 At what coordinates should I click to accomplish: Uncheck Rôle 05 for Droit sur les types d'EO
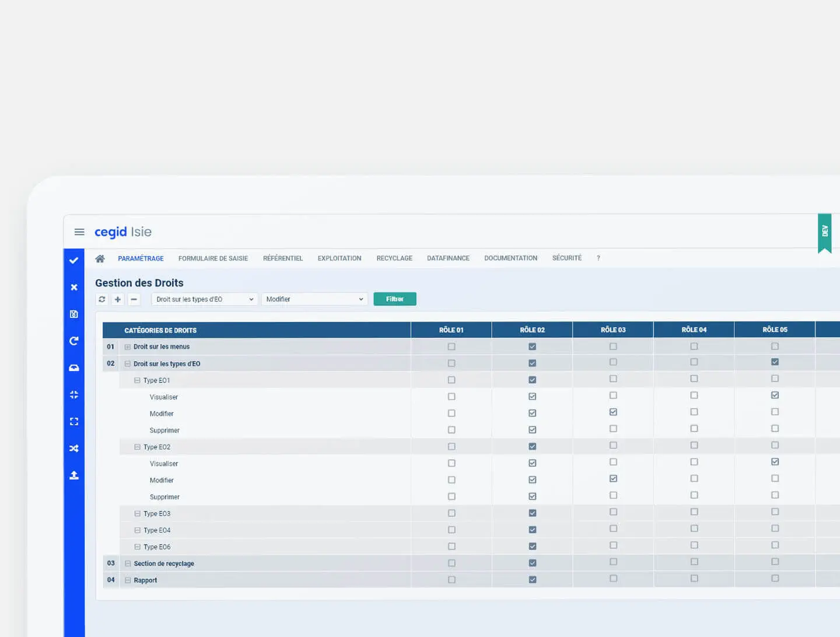775,362
